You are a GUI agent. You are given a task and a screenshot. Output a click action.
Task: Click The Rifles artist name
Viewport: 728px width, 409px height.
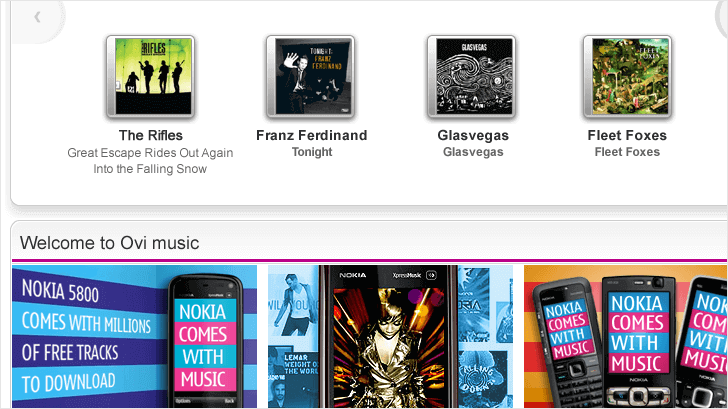click(150, 135)
